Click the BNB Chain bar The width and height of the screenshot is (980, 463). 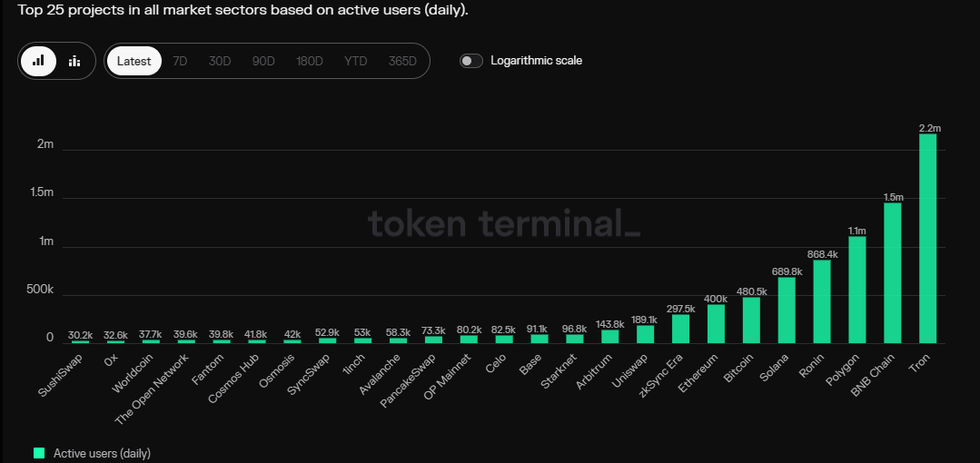pyautogui.click(x=893, y=272)
